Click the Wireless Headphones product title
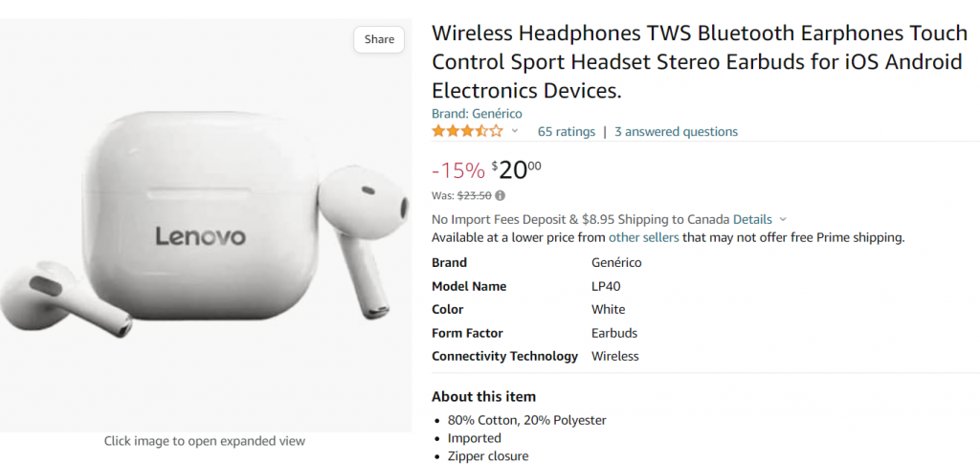Screen dimensions: 980x464 pyautogui.click(x=699, y=62)
